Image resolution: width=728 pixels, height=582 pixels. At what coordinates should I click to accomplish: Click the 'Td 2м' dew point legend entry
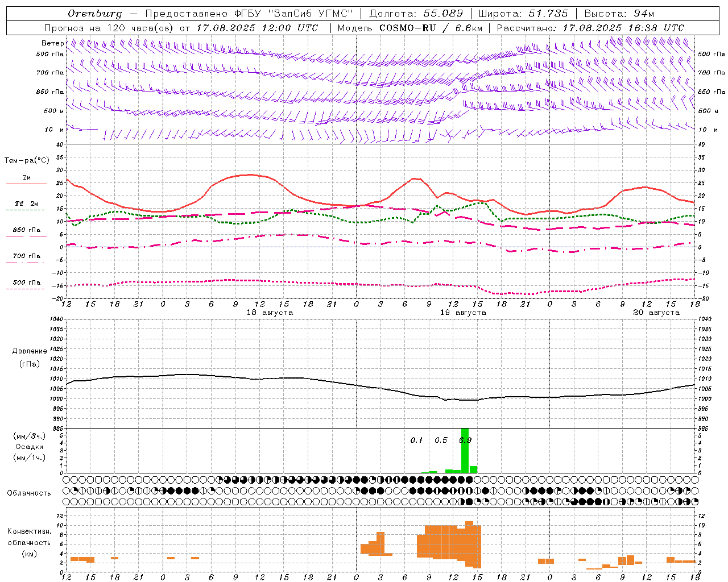26,203
